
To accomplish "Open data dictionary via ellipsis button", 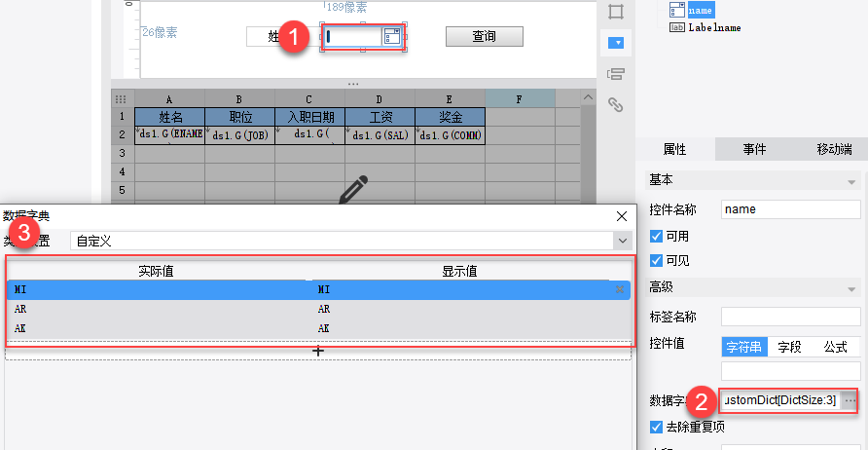I will coord(850,400).
